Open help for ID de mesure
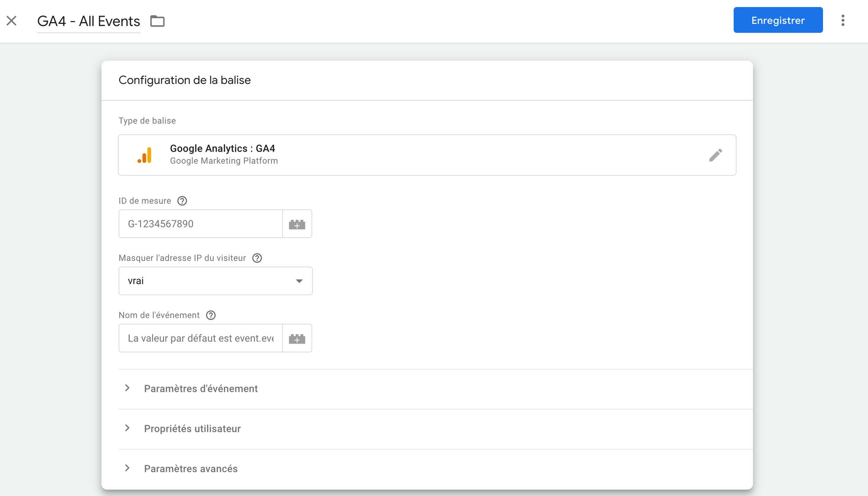The width and height of the screenshot is (868, 496). point(182,201)
